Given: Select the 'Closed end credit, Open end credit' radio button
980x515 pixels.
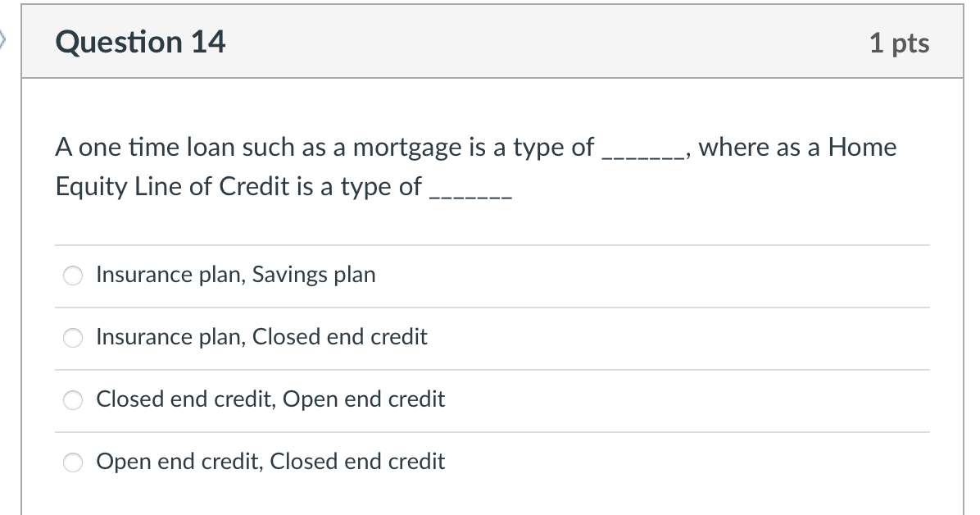Looking at the screenshot, I should coord(72,400).
